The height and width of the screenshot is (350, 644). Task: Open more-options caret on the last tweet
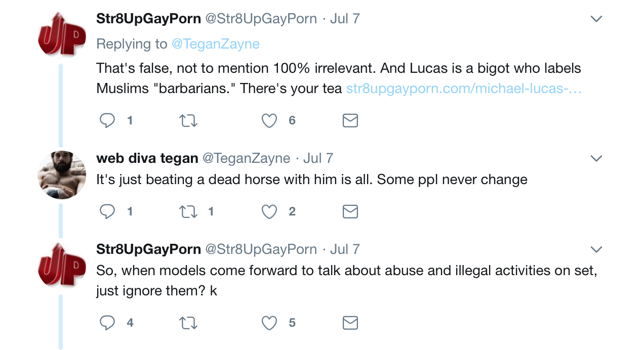pos(596,249)
